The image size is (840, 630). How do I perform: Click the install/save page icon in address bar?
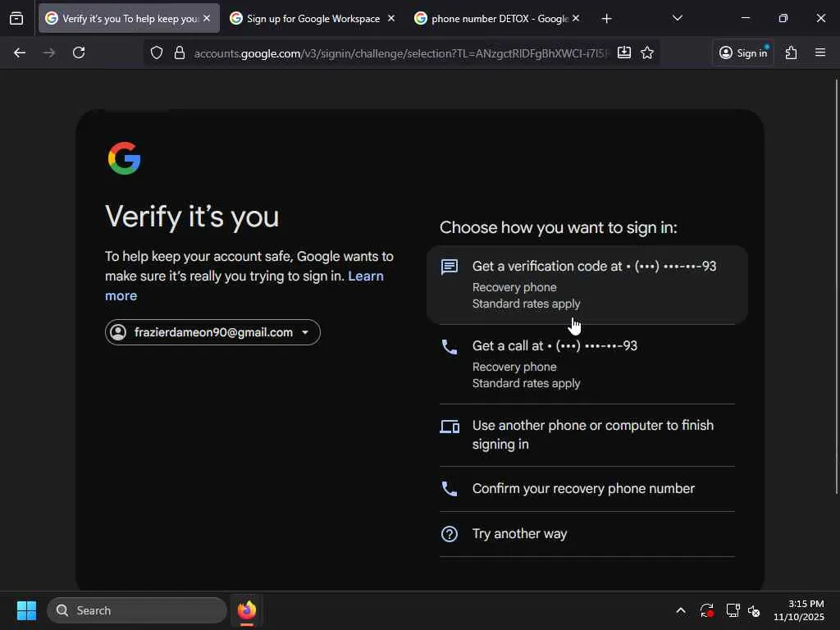[624, 52]
